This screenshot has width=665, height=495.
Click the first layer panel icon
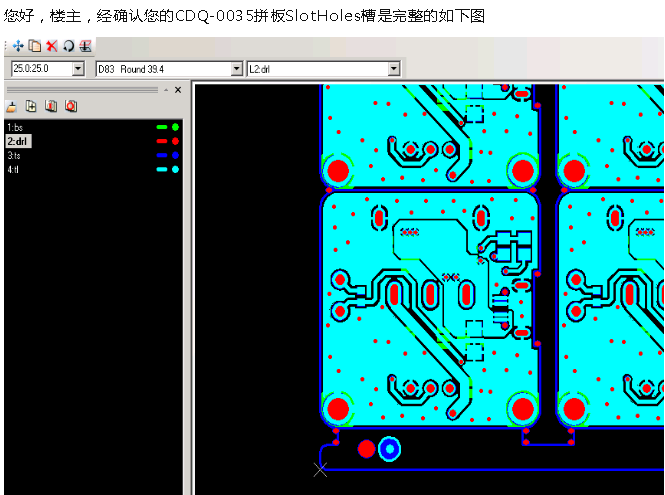coord(13,106)
